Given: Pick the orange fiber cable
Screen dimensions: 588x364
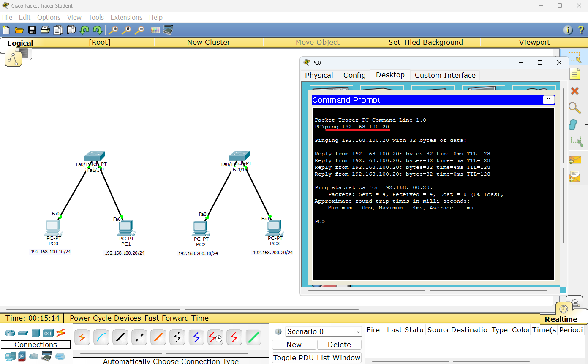Looking at the screenshot, I should [x=158, y=337].
